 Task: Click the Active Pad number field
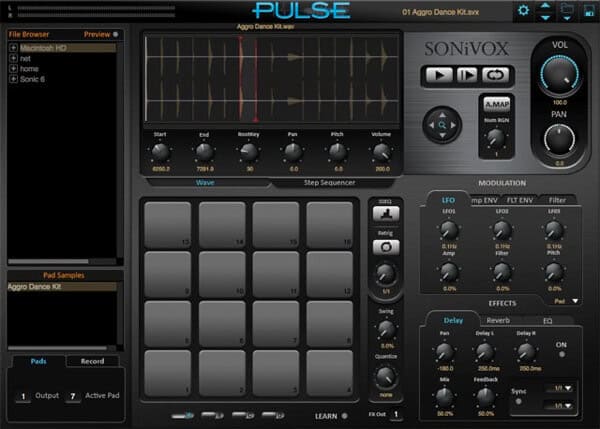[x=73, y=396]
